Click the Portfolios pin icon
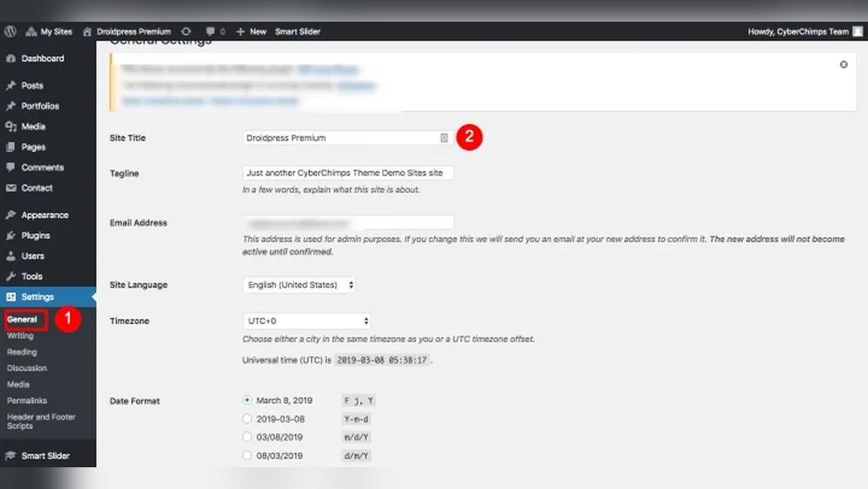868x489 pixels. click(x=10, y=106)
